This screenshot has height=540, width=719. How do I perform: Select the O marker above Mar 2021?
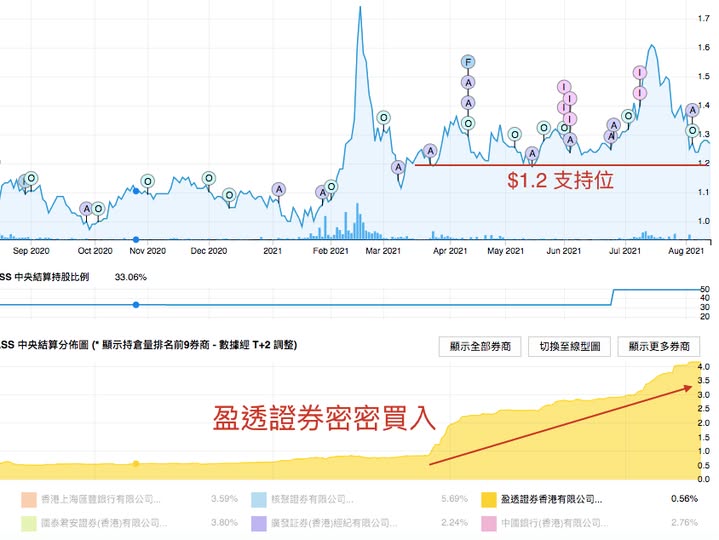click(x=383, y=118)
